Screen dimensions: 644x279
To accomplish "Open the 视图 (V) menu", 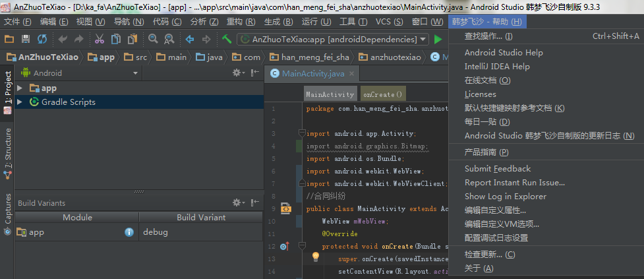I will [x=91, y=22].
